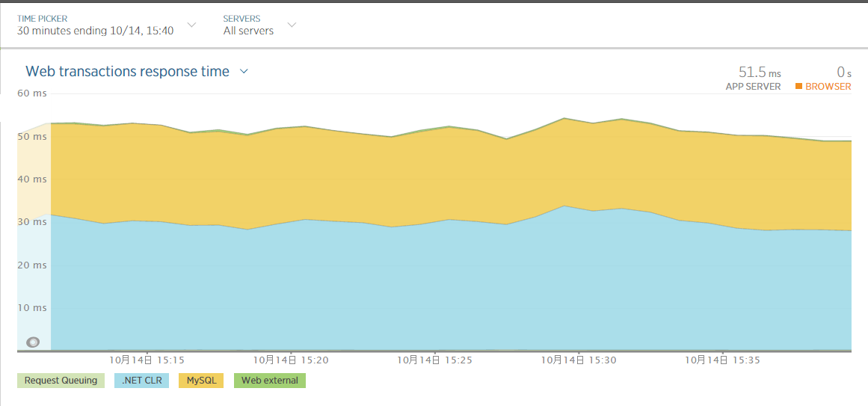Viewport: 868px width, 406px height.
Task: Click '30 minutes ending 10/14, 15:40' text
Action: point(95,31)
